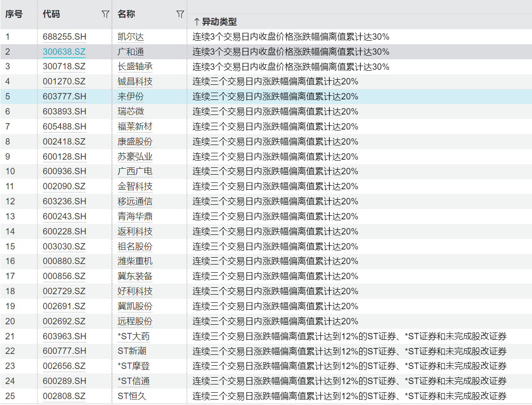The image size is (532, 405).
Task: Open stock code 003030.SZ link
Action: 64,246
